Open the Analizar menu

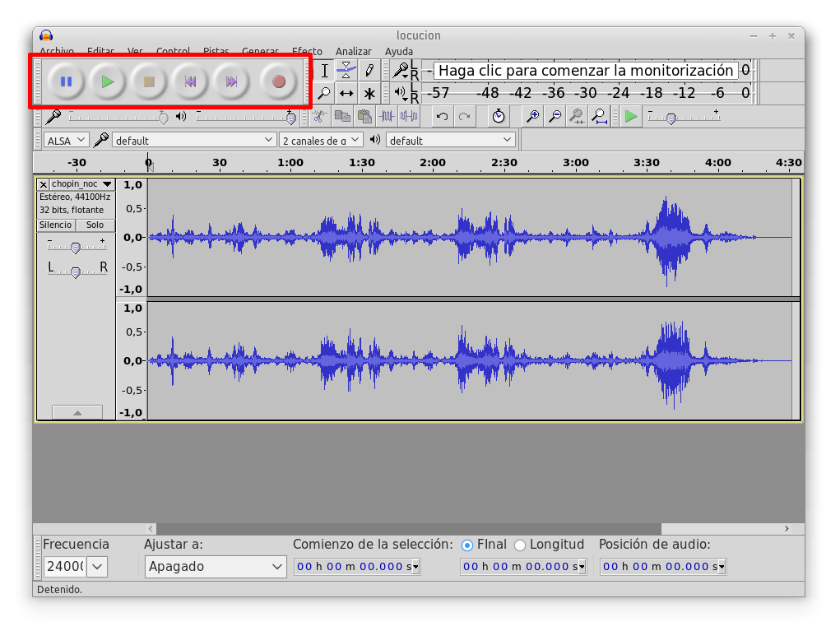(x=354, y=52)
